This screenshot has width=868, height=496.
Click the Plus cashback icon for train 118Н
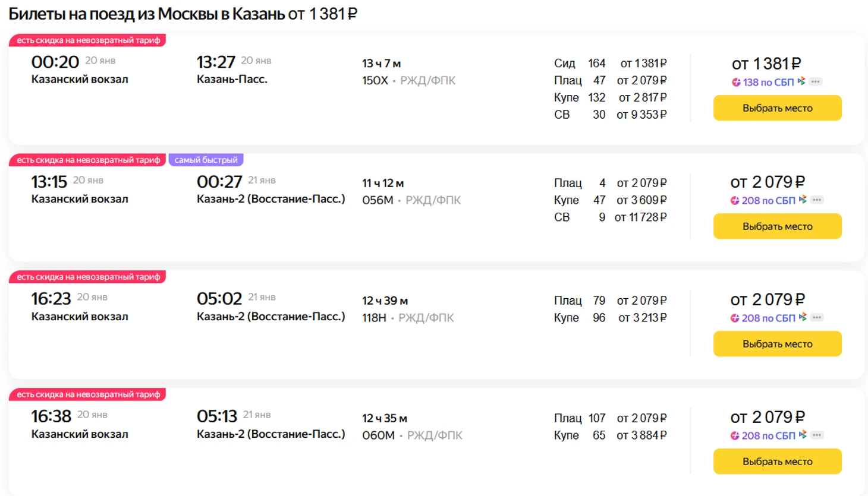(x=735, y=318)
